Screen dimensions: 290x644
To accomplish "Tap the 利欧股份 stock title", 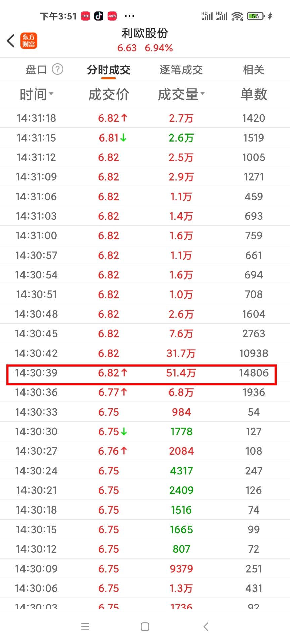I will (x=145, y=33).
